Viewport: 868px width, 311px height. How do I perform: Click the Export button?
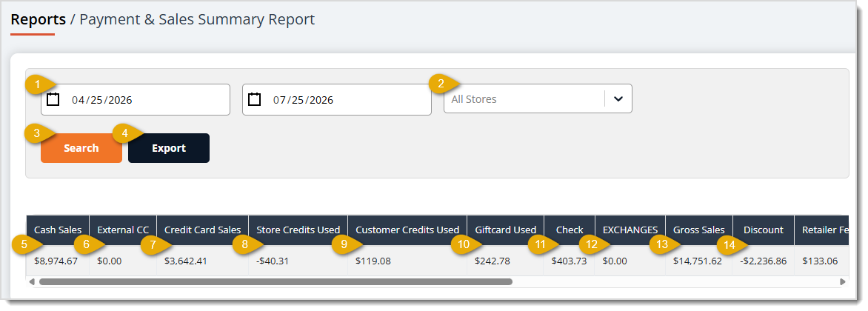169,148
